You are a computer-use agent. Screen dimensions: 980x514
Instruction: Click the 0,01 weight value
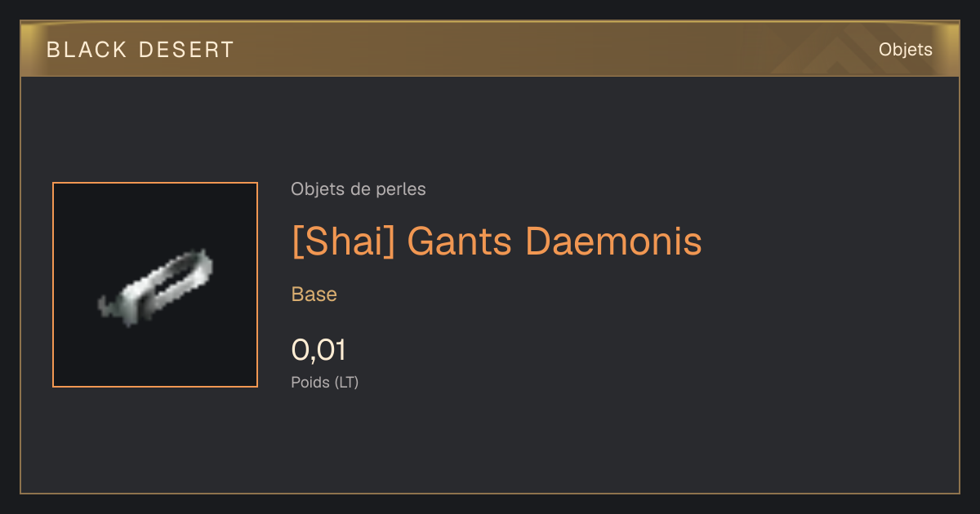pyautogui.click(x=318, y=350)
